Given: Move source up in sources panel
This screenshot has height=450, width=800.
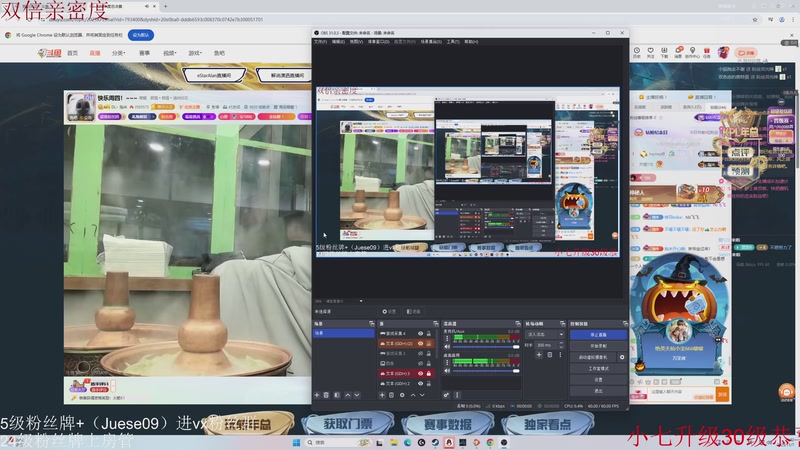Looking at the screenshot, I should (413, 395).
